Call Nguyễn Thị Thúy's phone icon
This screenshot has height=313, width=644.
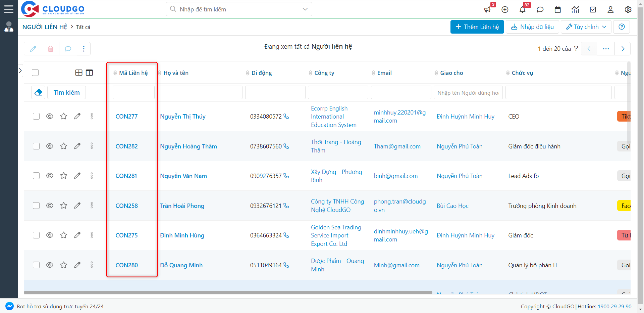pos(286,116)
